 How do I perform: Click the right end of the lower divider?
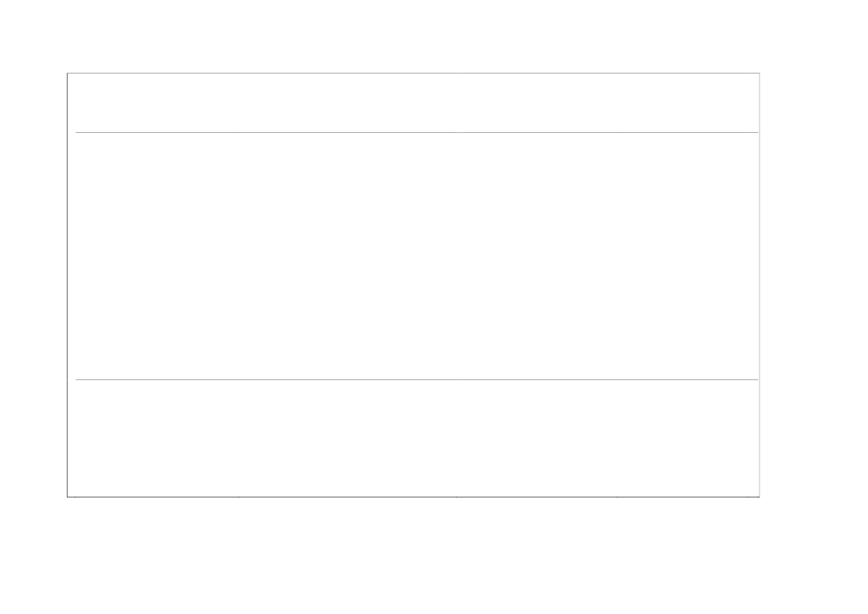(x=757, y=380)
